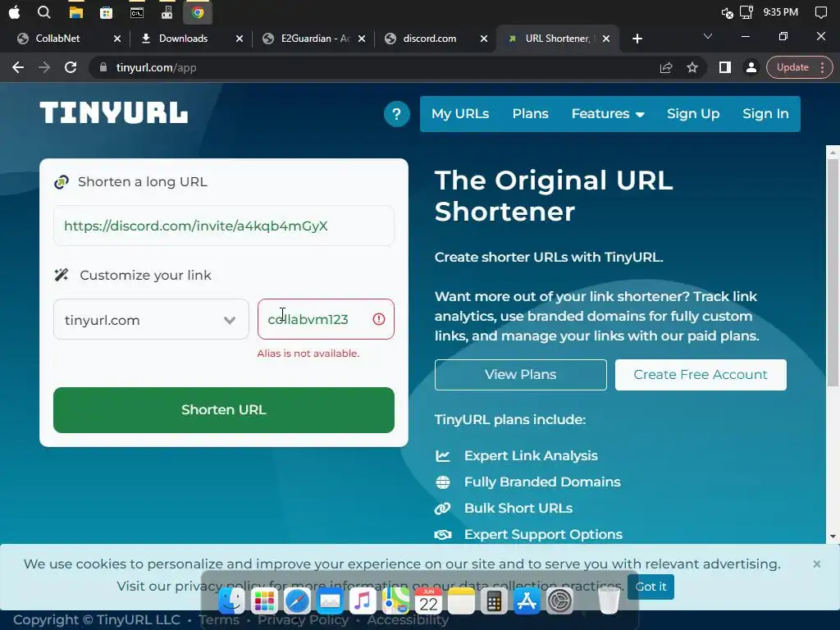Click the browser back arrow
Viewport: 840px width, 630px height.
click(x=18, y=67)
